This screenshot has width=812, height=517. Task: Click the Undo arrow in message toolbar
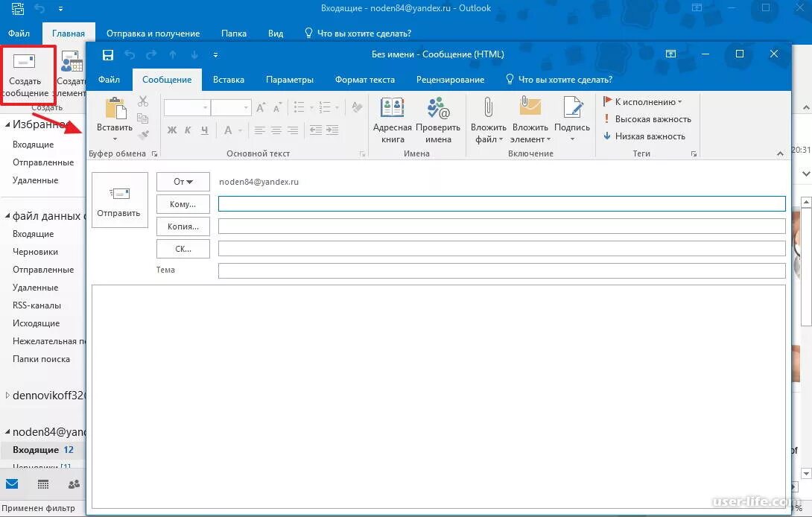coord(130,55)
